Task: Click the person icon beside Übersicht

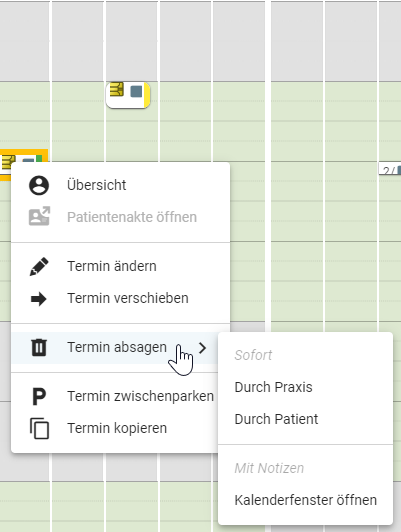Action: coord(39,185)
